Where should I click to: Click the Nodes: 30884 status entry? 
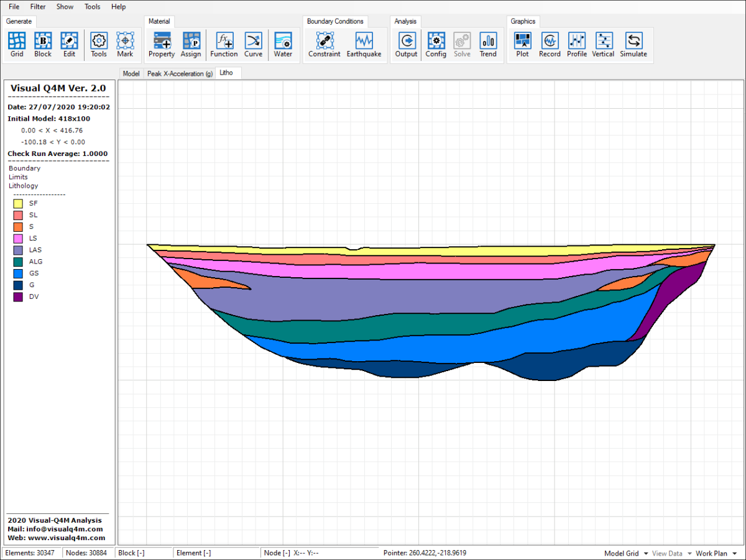86,553
